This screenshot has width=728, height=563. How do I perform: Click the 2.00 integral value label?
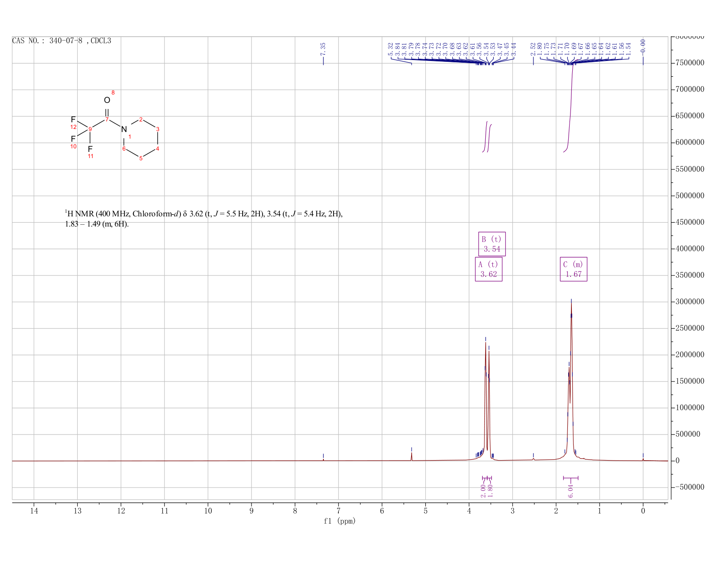[x=483, y=491]
